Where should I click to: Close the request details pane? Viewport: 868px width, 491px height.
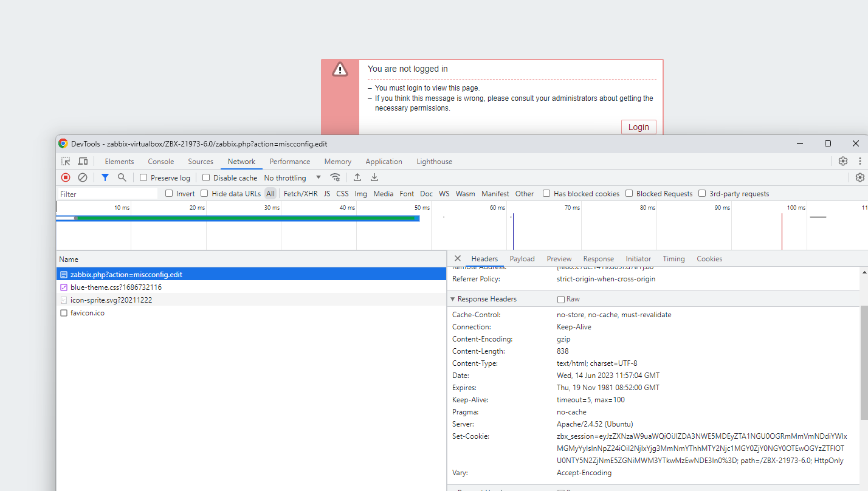[458, 258]
